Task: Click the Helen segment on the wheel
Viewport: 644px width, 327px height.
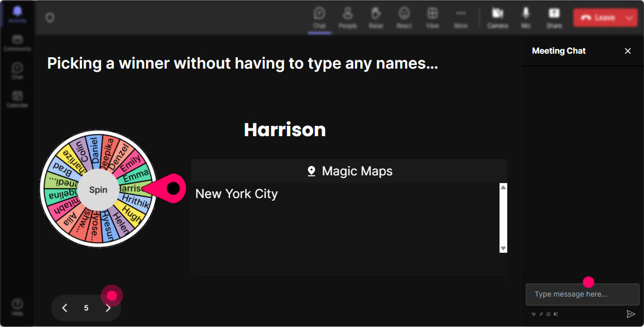Action: click(120, 224)
